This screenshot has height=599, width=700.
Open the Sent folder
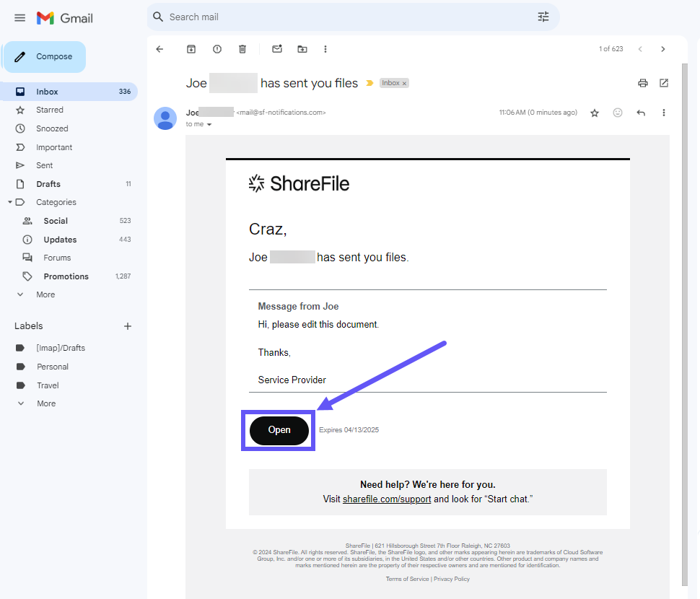click(x=69, y=165)
